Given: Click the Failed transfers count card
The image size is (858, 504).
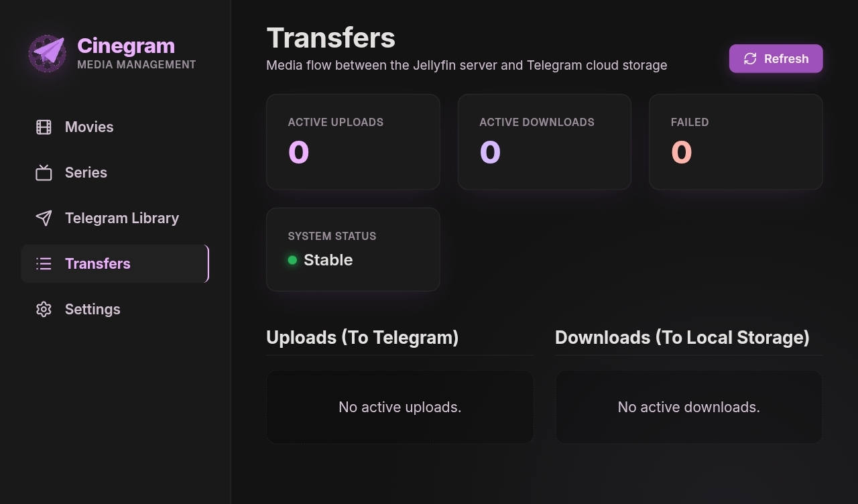Looking at the screenshot, I should 736,142.
